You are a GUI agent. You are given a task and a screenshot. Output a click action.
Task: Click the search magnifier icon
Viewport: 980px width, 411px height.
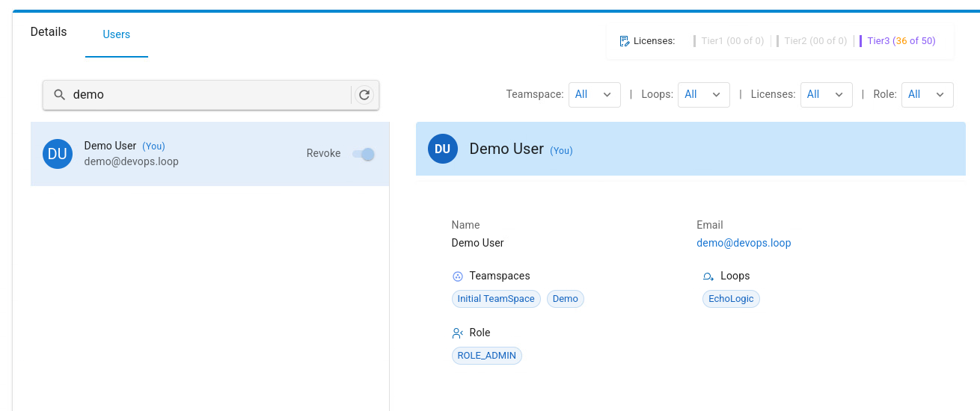click(x=59, y=95)
